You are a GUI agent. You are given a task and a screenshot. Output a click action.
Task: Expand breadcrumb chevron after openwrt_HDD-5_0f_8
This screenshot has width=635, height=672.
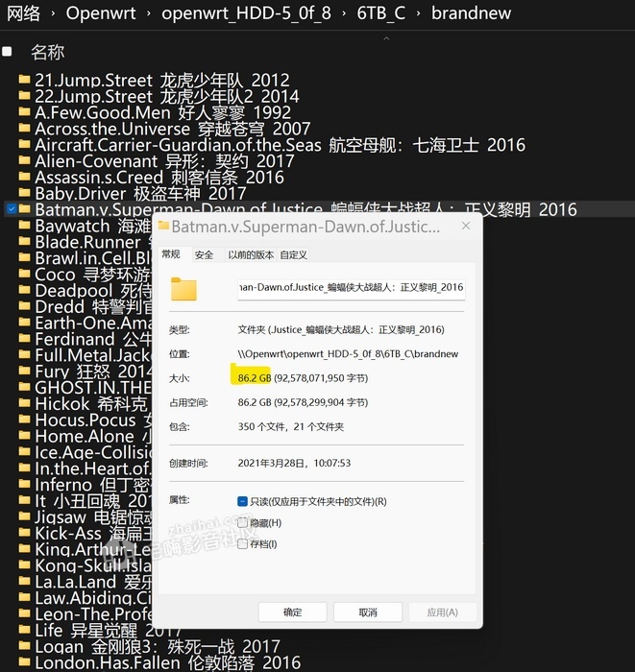click(x=344, y=13)
